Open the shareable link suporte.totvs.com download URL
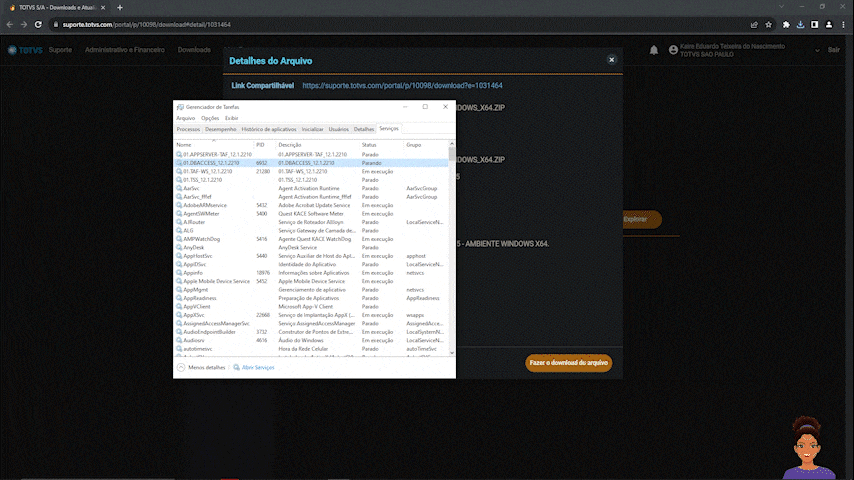The image size is (854, 480). click(x=402, y=86)
